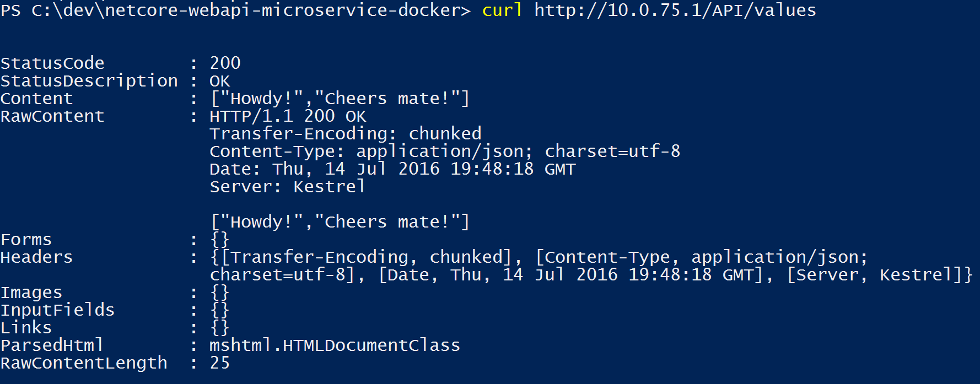Select the InputFields property label
This screenshot has width=980, height=384.
click(x=57, y=310)
